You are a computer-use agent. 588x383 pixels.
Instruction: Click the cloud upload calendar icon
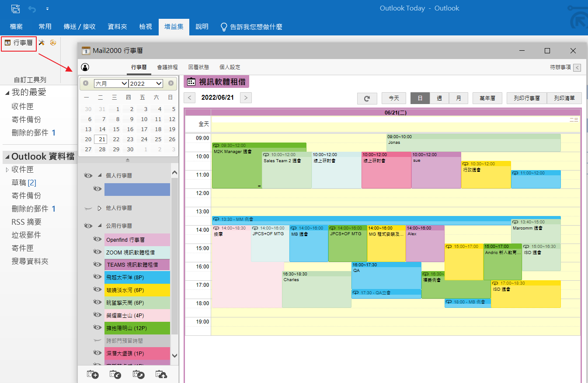[161, 374]
